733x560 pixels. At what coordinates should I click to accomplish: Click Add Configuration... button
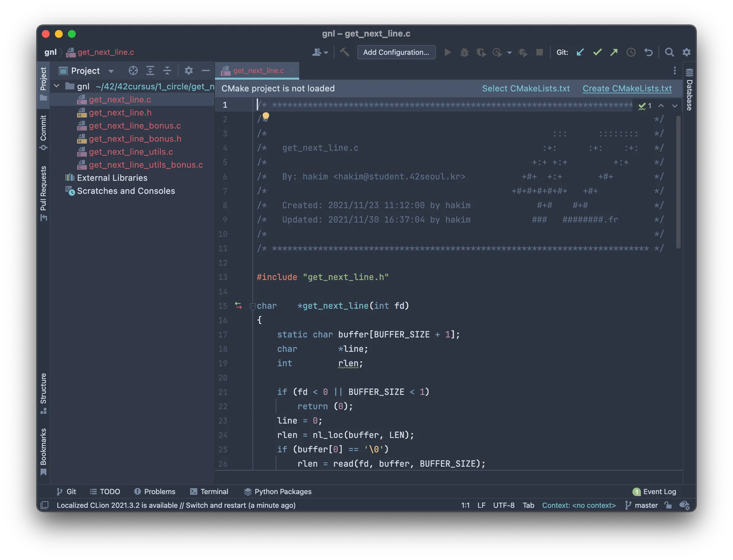pos(396,52)
